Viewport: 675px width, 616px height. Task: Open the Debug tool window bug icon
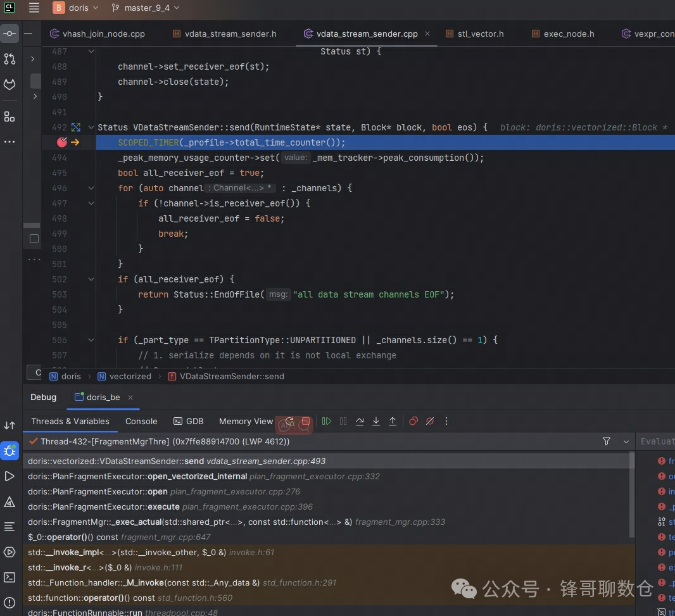9,451
